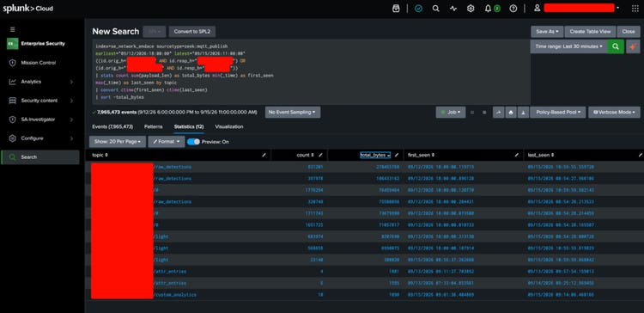Sort by the total_bytes column header
This screenshot has height=313, width=644.
pyautogui.click(x=375, y=155)
